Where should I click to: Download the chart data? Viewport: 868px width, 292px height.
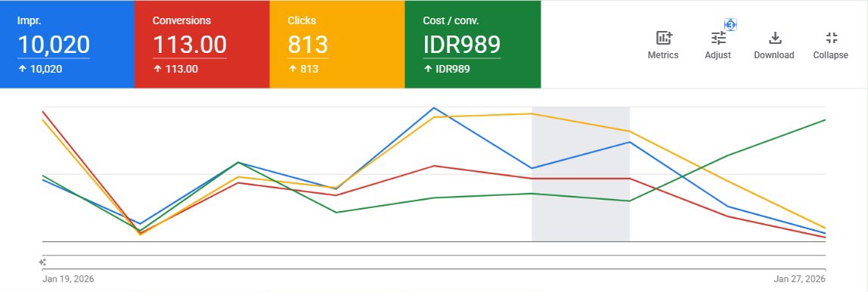point(775,39)
